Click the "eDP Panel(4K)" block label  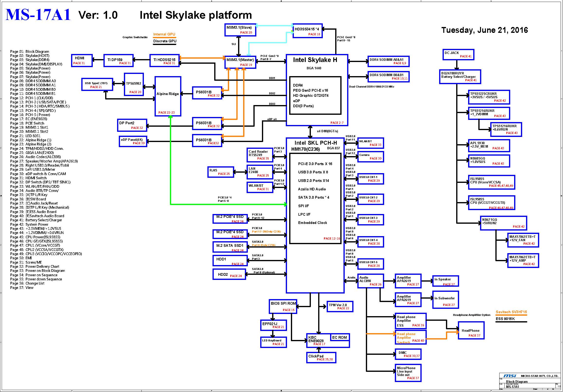(x=131, y=140)
